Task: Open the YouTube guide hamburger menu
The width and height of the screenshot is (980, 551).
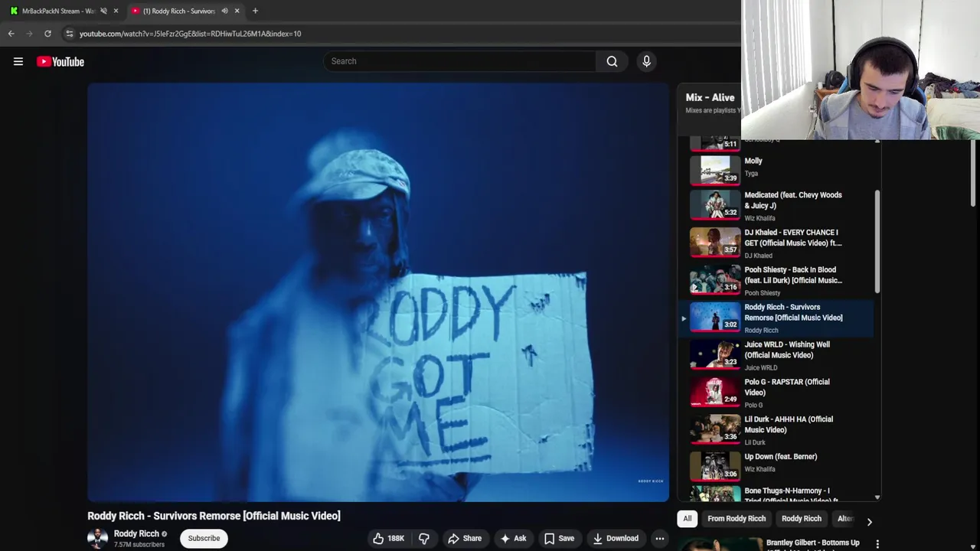Action: pyautogui.click(x=18, y=61)
